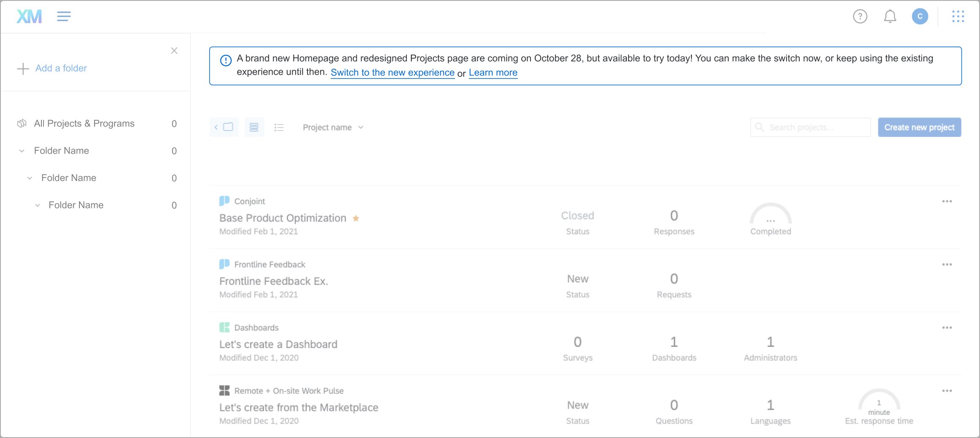Click Switch to the new experience link

pos(392,73)
